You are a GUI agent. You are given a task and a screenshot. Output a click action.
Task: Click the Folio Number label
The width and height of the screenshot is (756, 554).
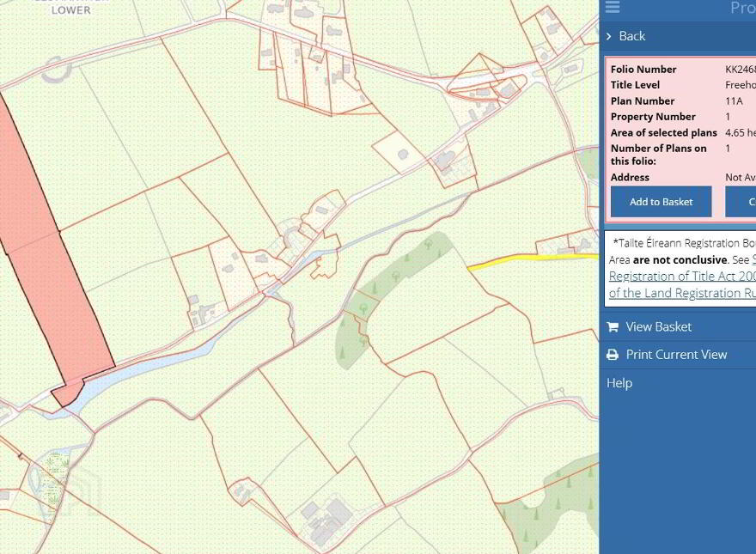pyautogui.click(x=643, y=69)
